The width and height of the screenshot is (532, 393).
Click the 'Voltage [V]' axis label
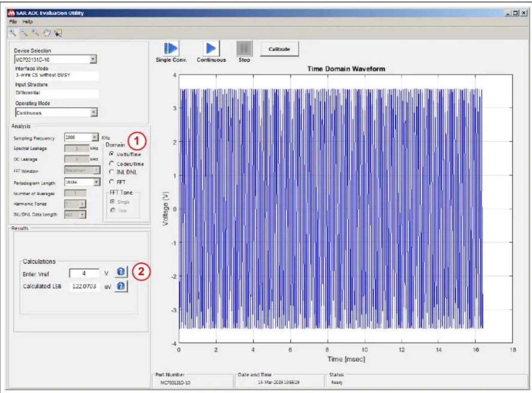[165, 208]
